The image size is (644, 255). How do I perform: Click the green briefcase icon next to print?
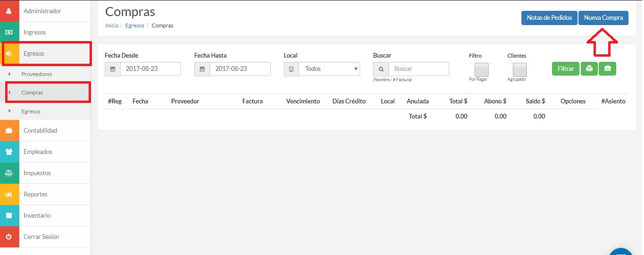[x=607, y=68]
